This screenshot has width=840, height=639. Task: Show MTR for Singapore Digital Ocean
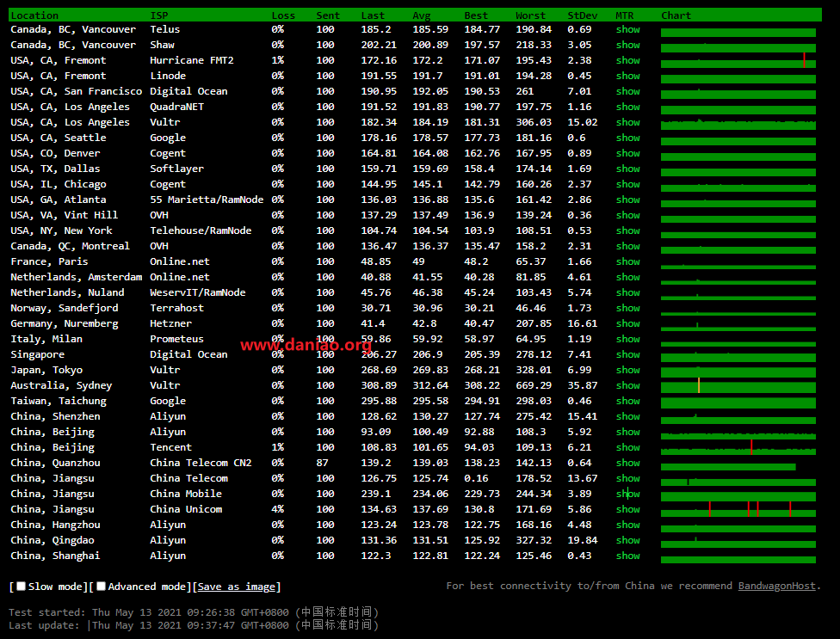tap(628, 355)
